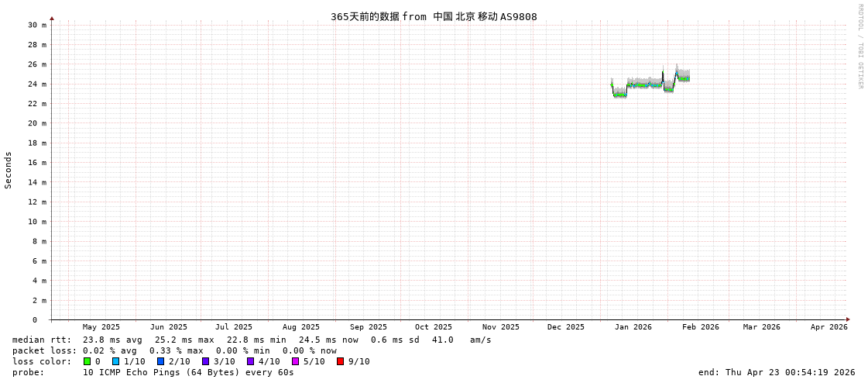Select the blue 2/10 loss swatch

(160, 361)
